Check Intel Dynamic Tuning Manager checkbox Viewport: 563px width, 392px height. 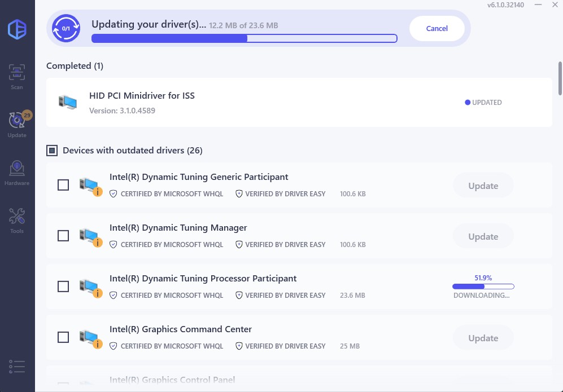coord(63,236)
